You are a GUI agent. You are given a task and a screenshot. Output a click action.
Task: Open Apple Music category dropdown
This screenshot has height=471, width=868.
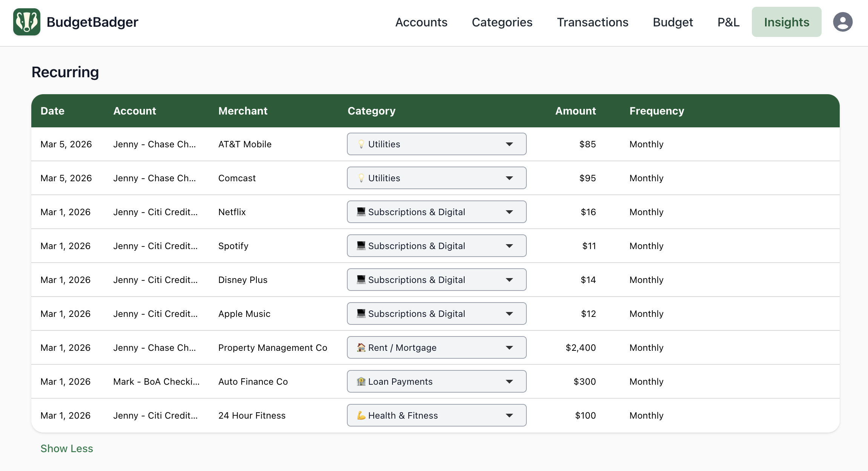436,313
